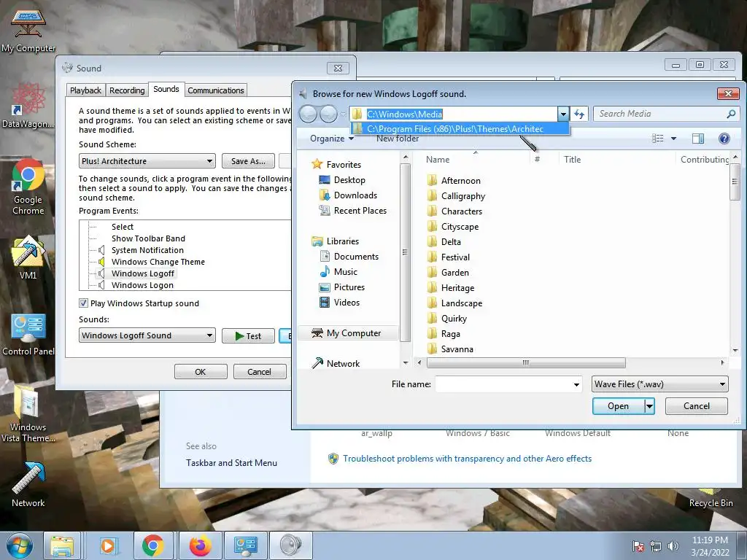Launch Google Chrome desktop shortcut
Screen dimensions: 747x560
click(28, 187)
